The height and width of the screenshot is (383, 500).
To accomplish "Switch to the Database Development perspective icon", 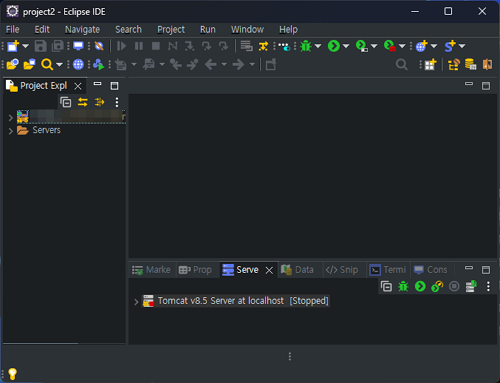I will (x=471, y=64).
